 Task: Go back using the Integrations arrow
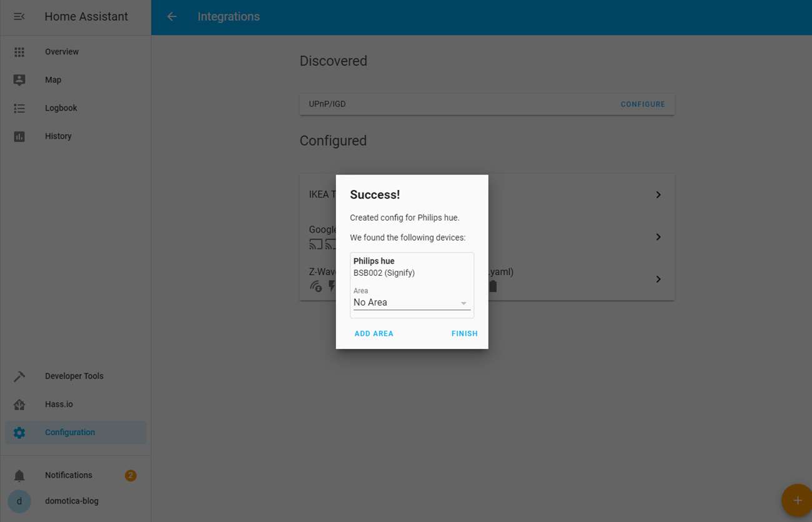coord(172,17)
